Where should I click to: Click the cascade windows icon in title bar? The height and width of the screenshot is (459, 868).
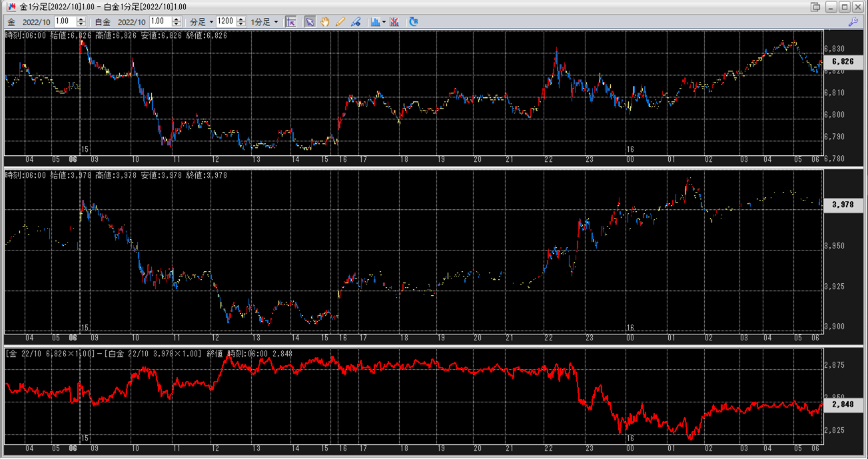pos(815,7)
